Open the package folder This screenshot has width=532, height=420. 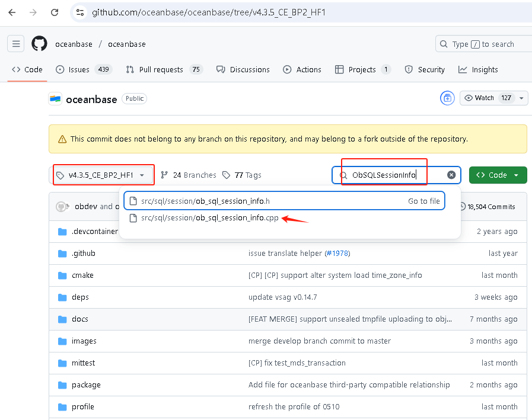[x=86, y=384]
